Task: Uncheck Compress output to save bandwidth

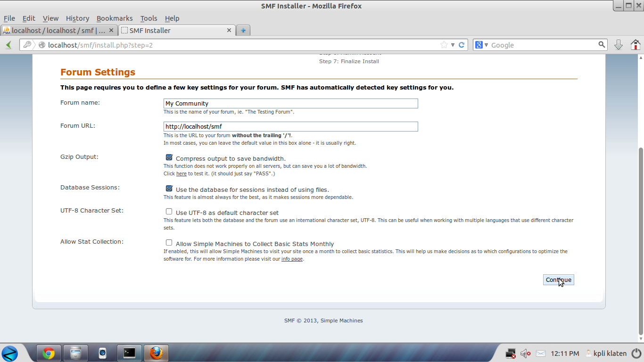Action: 169,157
